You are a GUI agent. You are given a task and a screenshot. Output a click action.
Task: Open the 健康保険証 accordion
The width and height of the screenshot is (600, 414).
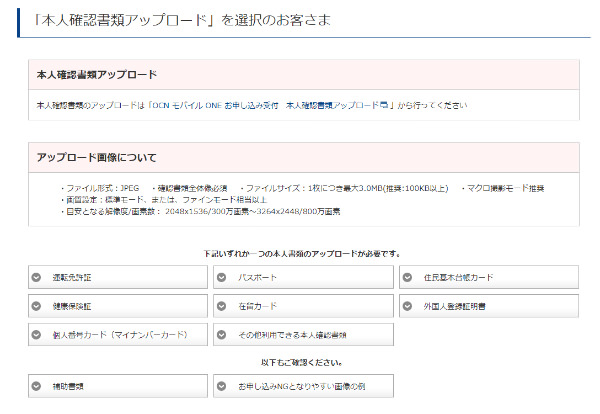click(x=117, y=306)
